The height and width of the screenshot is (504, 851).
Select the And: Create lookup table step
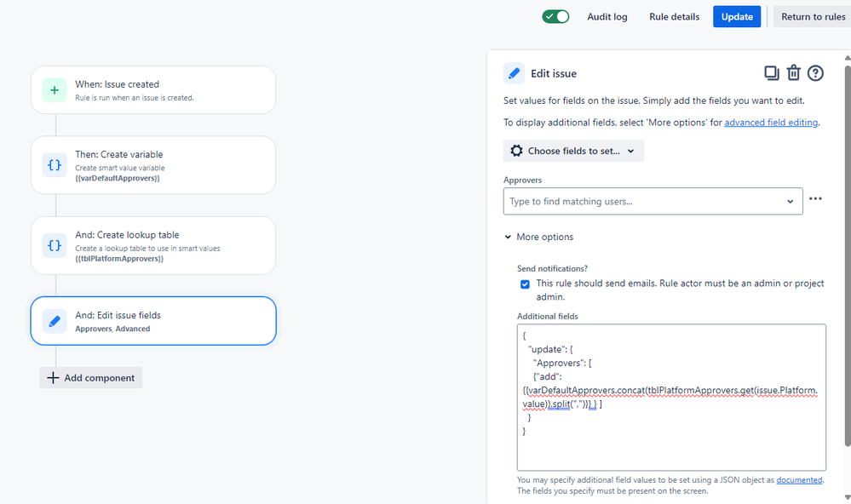click(x=153, y=245)
